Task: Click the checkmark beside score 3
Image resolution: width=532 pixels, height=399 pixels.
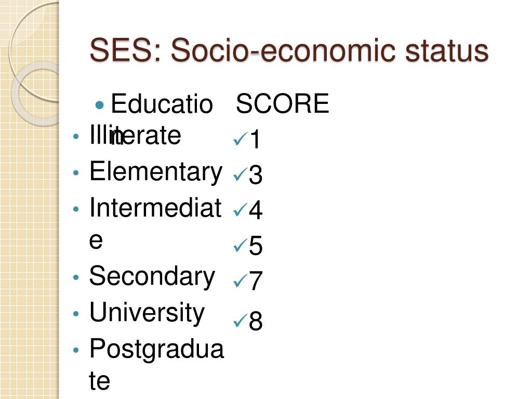Action: pyautogui.click(x=240, y=175)
